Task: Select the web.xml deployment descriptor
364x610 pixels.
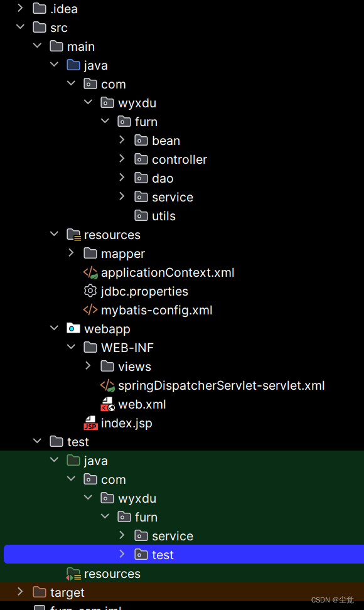Action: point(141,404)
